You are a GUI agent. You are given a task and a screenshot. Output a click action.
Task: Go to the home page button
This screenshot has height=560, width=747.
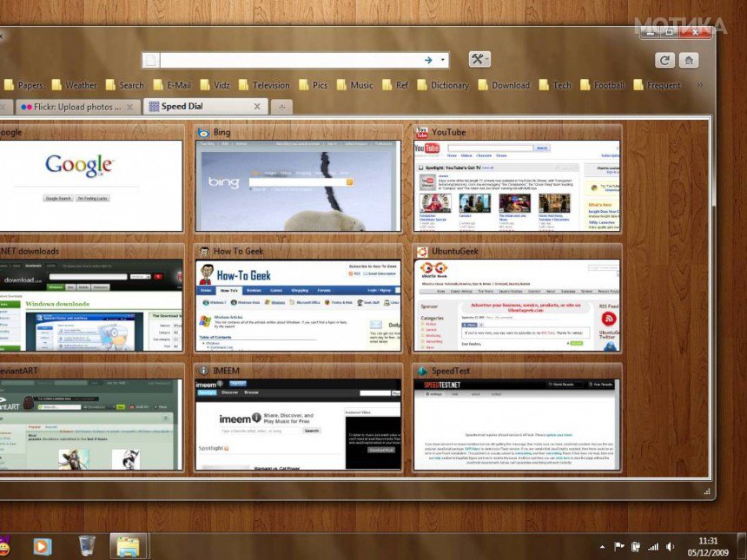[x=689, y=60]
